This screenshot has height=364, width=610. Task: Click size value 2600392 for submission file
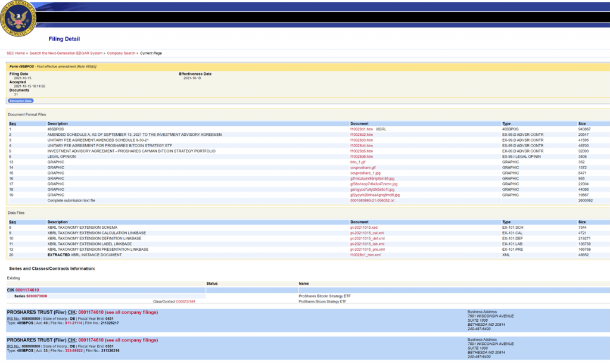(586, 201)
